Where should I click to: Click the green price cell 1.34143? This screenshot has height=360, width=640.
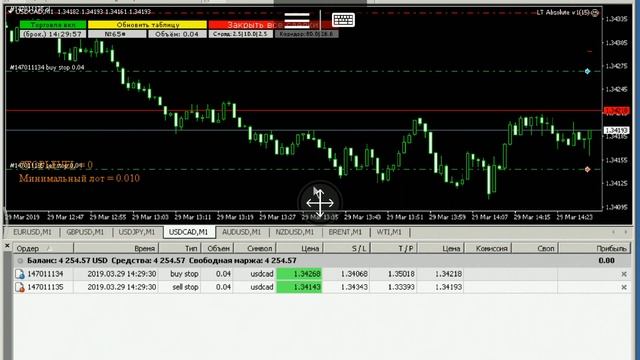(x=299, y=287)
